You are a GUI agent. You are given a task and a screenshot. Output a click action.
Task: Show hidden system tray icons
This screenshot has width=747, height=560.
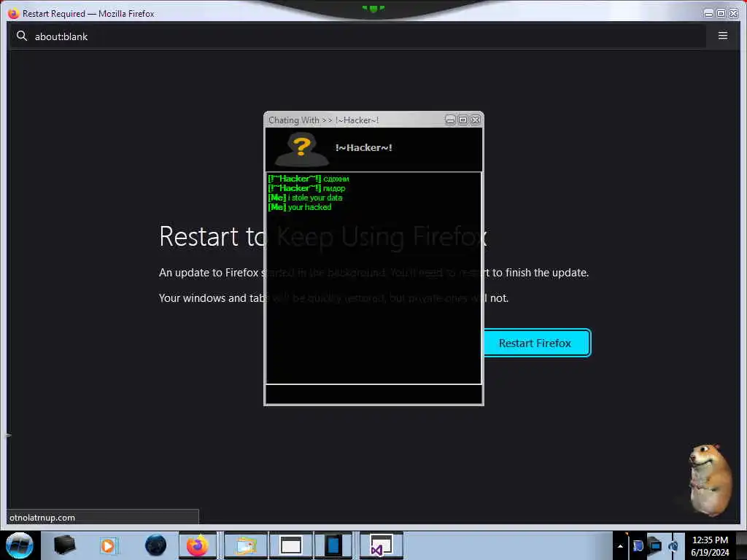[x=620, y=546]
